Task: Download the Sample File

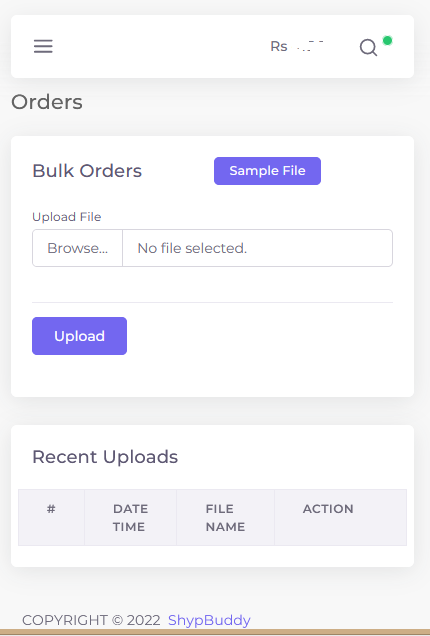Action: click(x=267, y=171)
